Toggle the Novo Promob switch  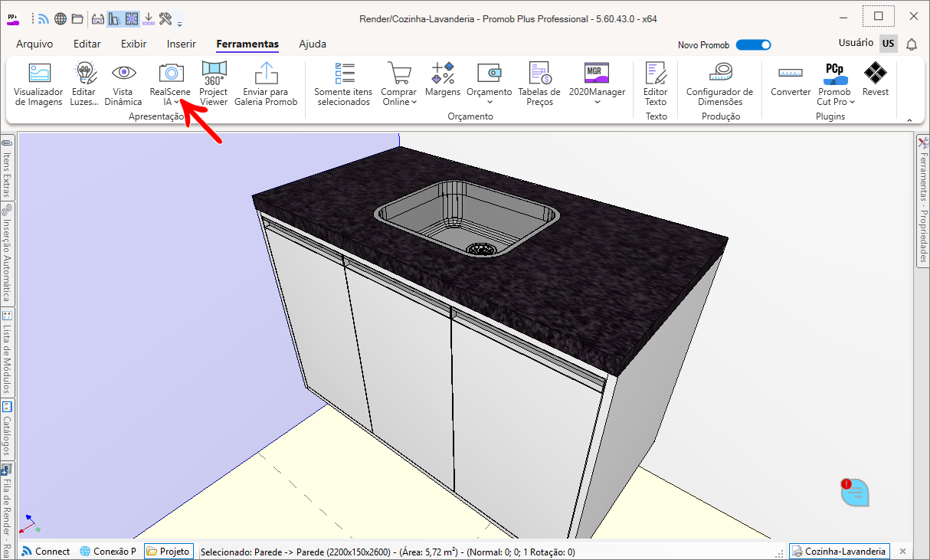(x=753, y=45)
